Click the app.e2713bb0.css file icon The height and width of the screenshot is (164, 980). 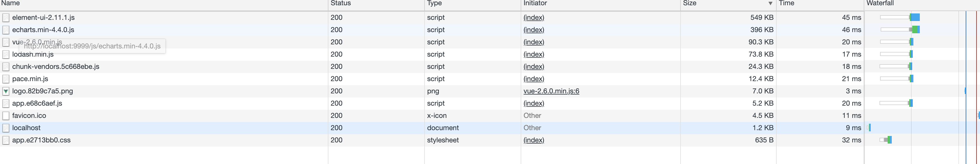pos(6,140)
